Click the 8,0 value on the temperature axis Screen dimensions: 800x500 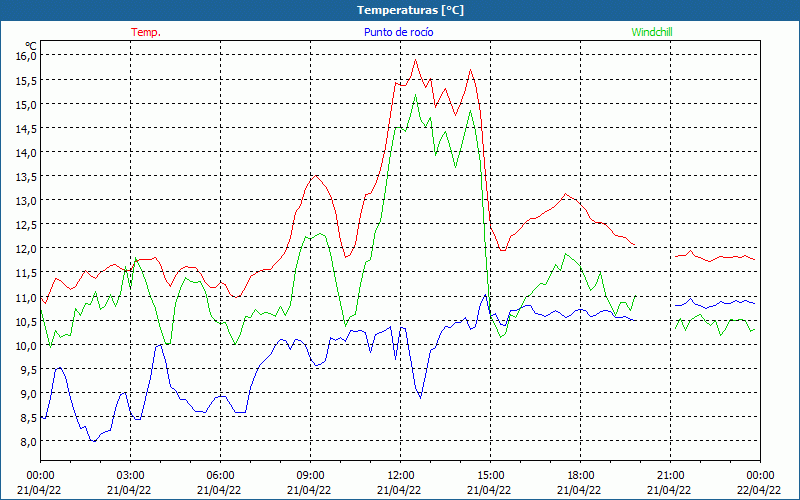(x=28, y=441)
